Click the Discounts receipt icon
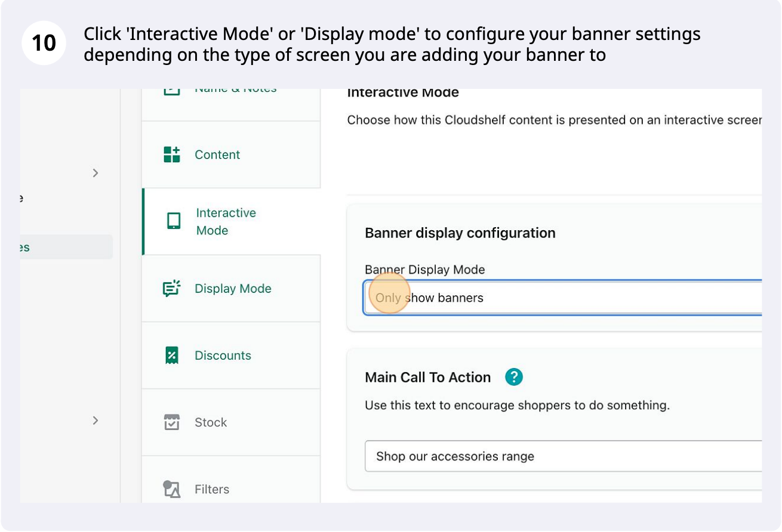Viewport: 782px width, 532px height. [172, 355]
